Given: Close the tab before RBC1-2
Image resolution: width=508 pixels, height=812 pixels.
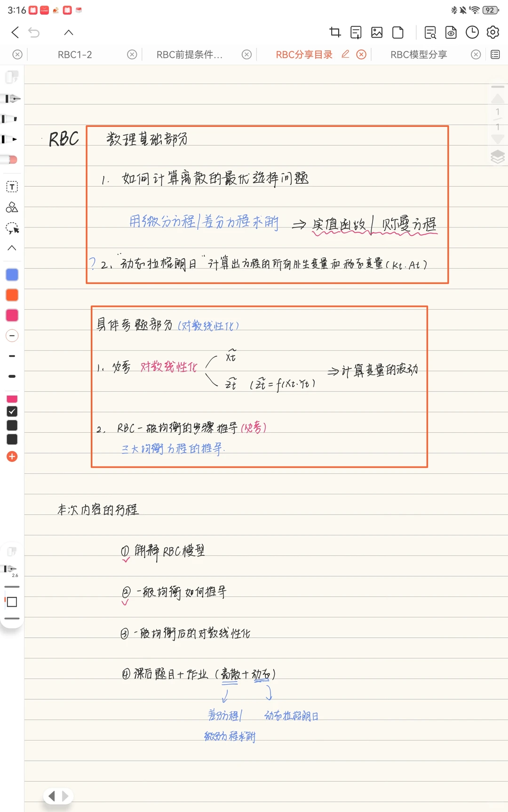Looking at the screenshot, I should coord(17,55).
